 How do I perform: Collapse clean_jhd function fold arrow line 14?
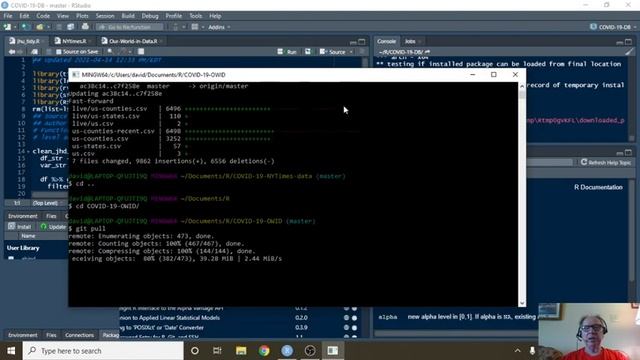pyautogui.click(x=28, y=151)
